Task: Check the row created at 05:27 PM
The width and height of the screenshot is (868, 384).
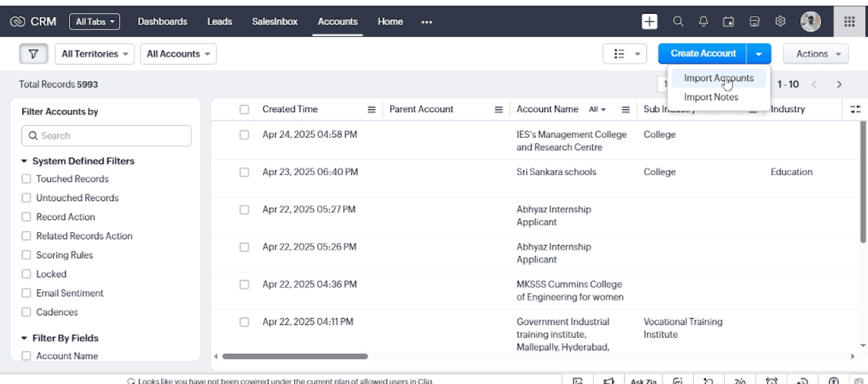Action: pyautogui.click(x=244, y=209)
